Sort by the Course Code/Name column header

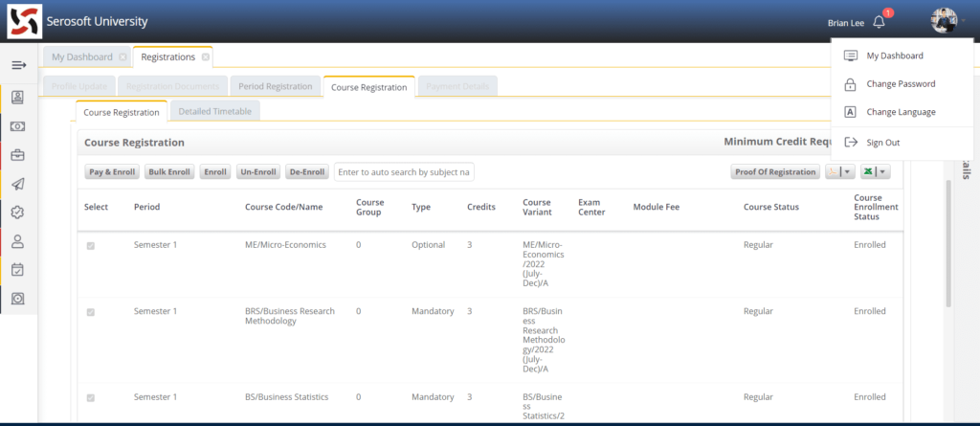(x=283, y=207)
